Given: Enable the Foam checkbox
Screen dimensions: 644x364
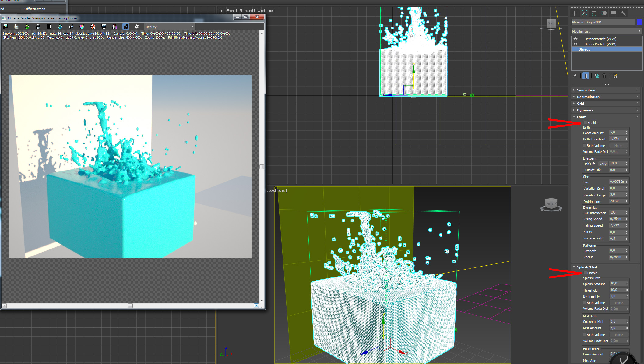Looking at the screenshot, I should 585,123.
